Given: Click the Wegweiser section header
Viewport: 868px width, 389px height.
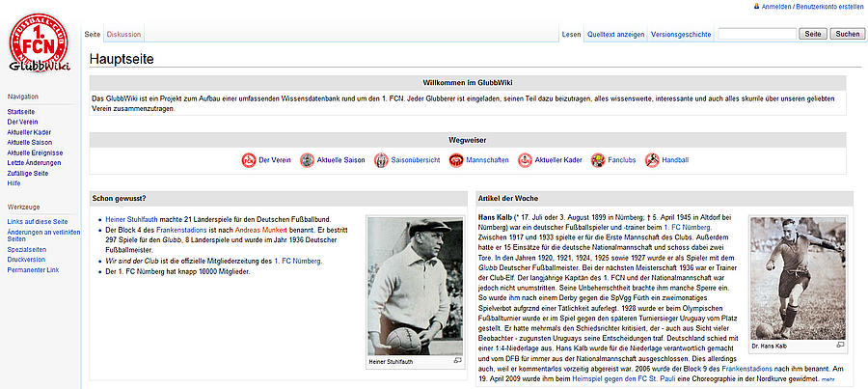Looking at the screenshot, I should 468,140.
